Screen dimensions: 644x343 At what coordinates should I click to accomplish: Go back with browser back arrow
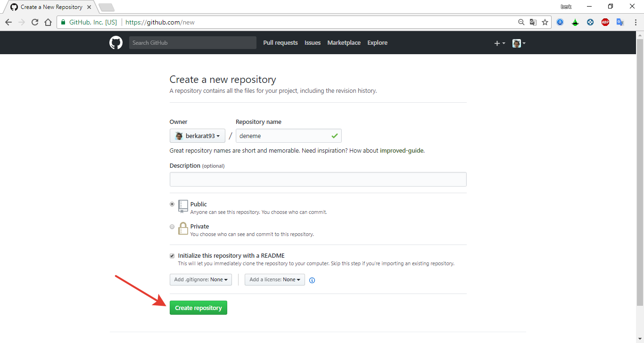coord(8,22)
